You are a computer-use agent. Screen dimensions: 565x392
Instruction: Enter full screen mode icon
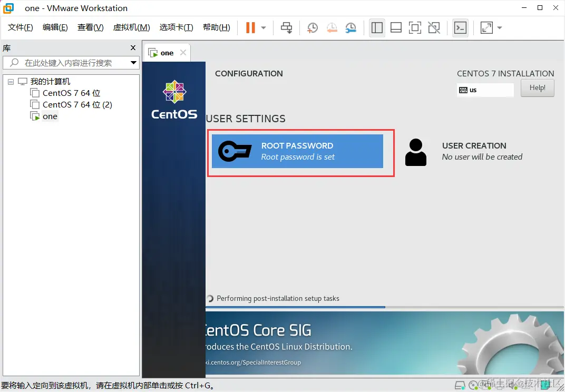(x=415, y=28)
